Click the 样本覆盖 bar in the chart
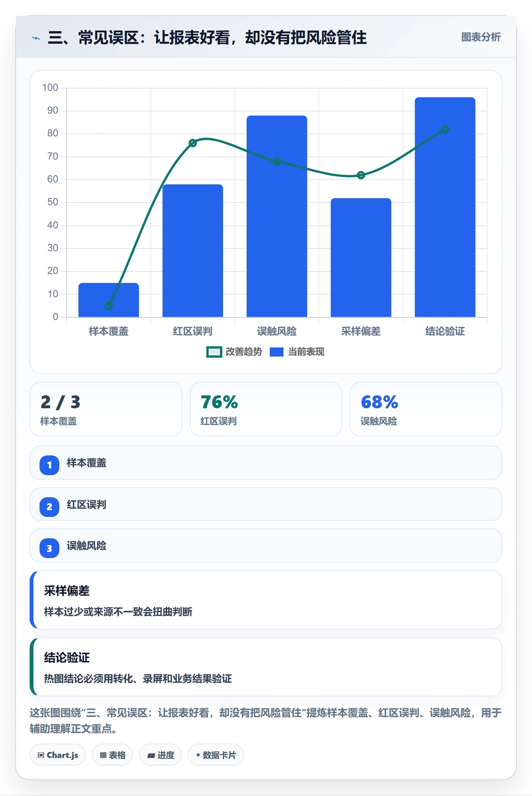The height and width of the screenshot is (796, 532). tap(109, 300)
